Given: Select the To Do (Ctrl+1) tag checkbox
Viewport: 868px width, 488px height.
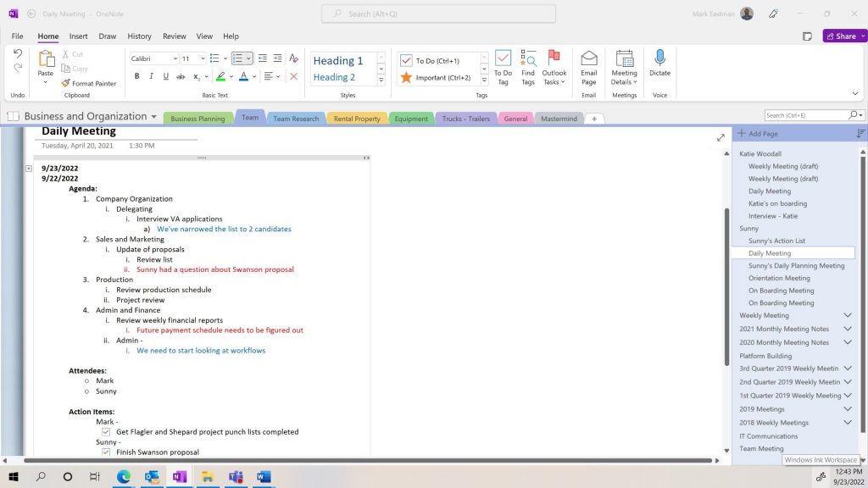Looking at the screenshot, I should (406, 61).
